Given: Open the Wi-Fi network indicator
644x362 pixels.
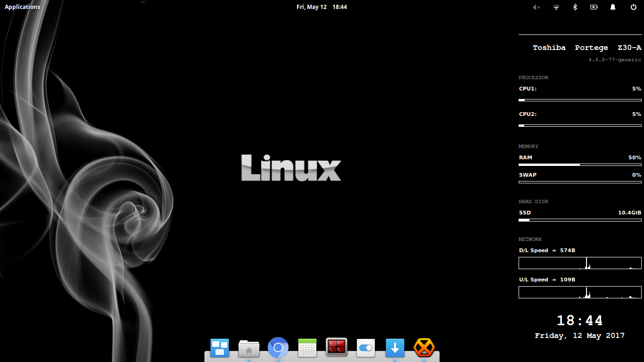Looking at the screenshot, I should pyautogui.click(x=556, y=7).
